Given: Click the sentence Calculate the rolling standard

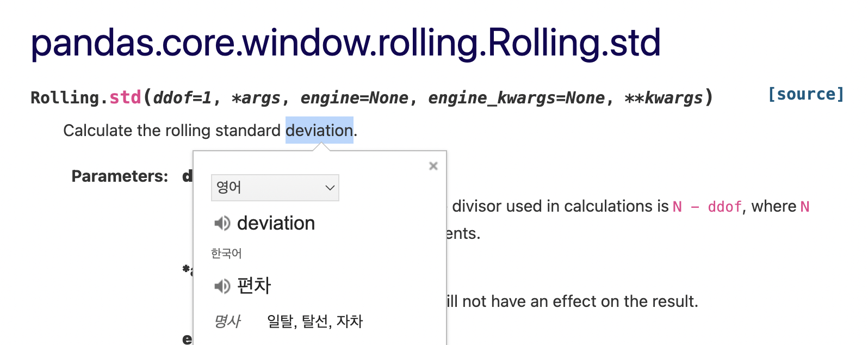Looking at the screenshot, I should pos(172,131).
